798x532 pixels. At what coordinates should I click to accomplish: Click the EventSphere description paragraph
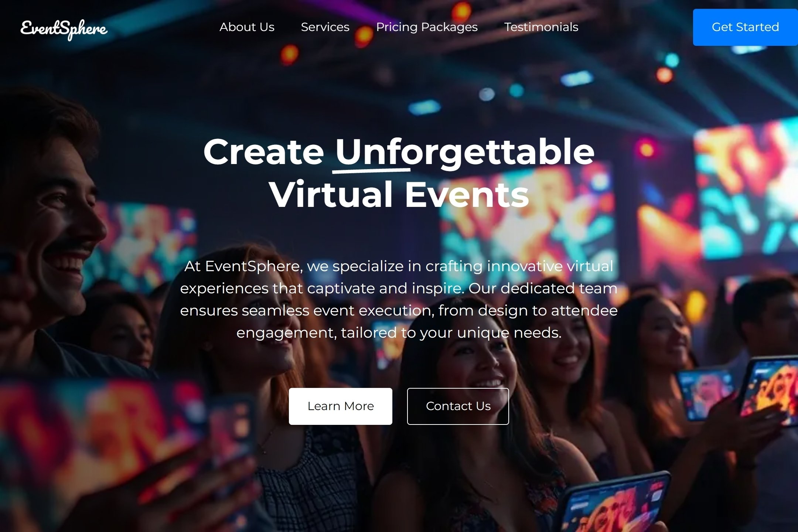(x=399, y=299)
